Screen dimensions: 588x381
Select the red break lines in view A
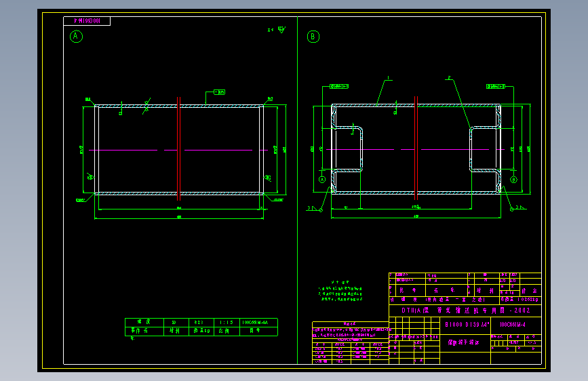pyautogui.click(x=179, y=149)
